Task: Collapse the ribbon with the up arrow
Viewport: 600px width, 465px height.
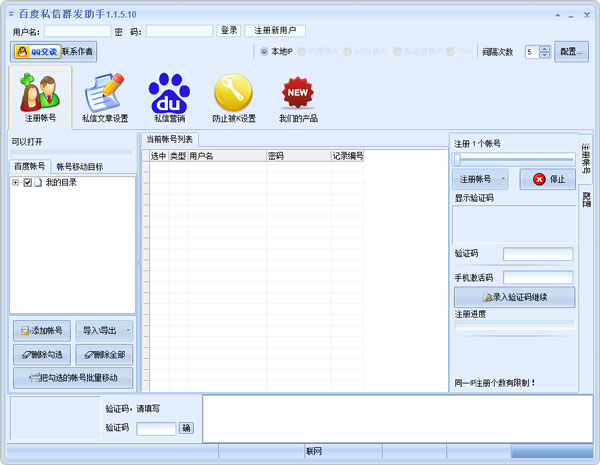Action: coord(558,15)
